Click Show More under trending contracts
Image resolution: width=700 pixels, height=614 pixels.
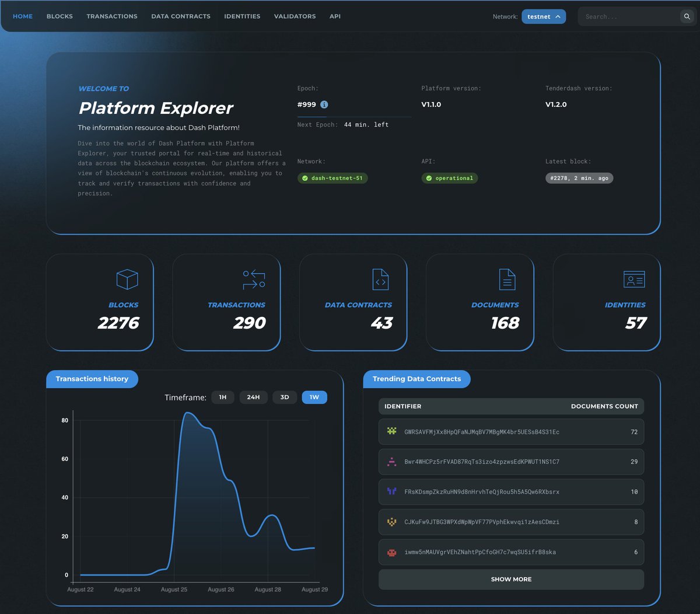[511, 580]
